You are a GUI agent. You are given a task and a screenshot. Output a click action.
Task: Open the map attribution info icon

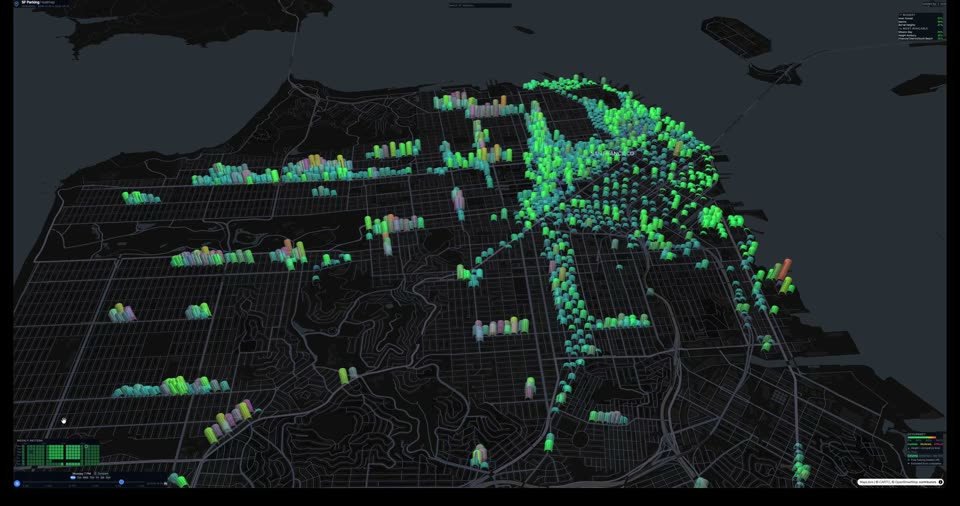tap(940, 482)
